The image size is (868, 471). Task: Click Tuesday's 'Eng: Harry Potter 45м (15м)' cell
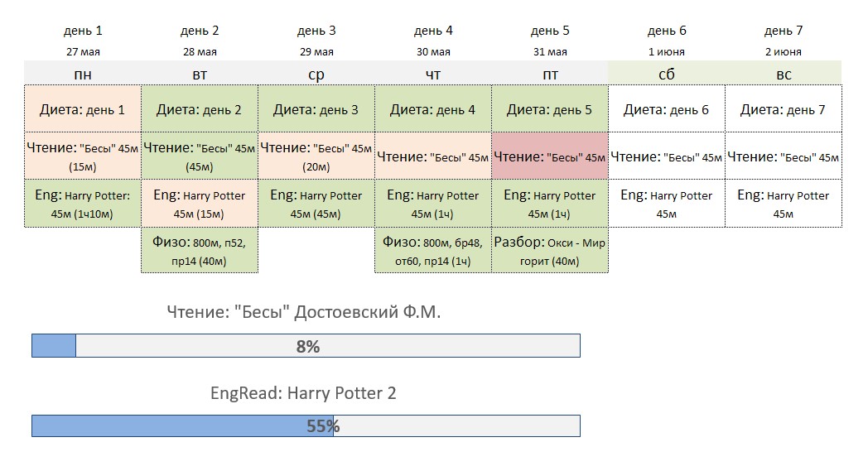(x=200, y=203)
